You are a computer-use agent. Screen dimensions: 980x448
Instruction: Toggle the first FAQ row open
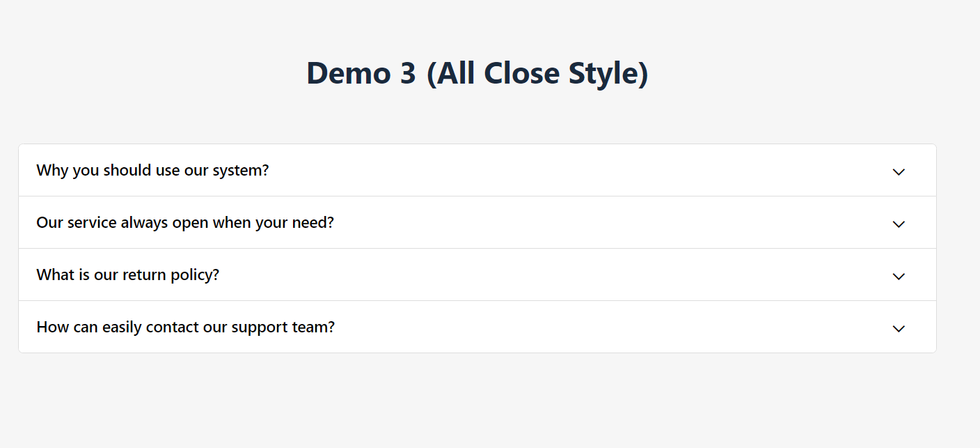[477, 170]
